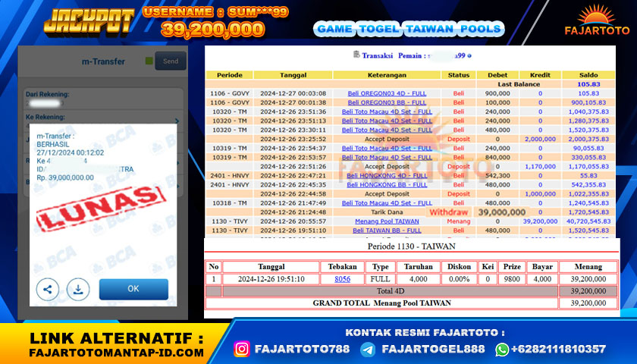This screenshot has height=364, width=637.
Task: Open the Beli HONGKONG BB - FULL link
Action: 387,185
